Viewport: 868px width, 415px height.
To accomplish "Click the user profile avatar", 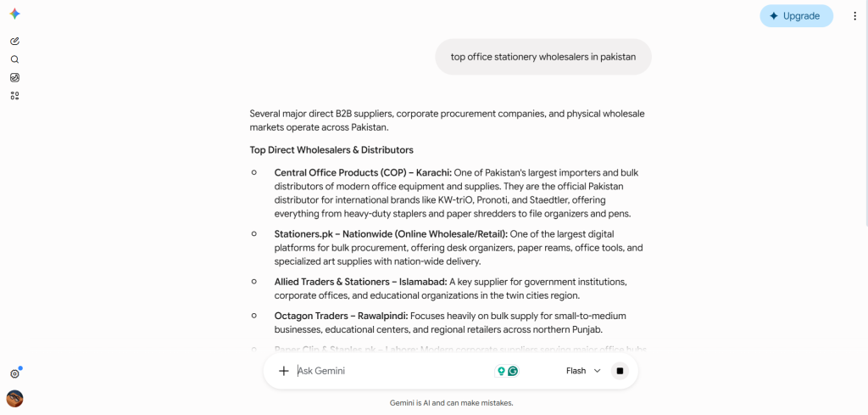I will click(15, 398).
